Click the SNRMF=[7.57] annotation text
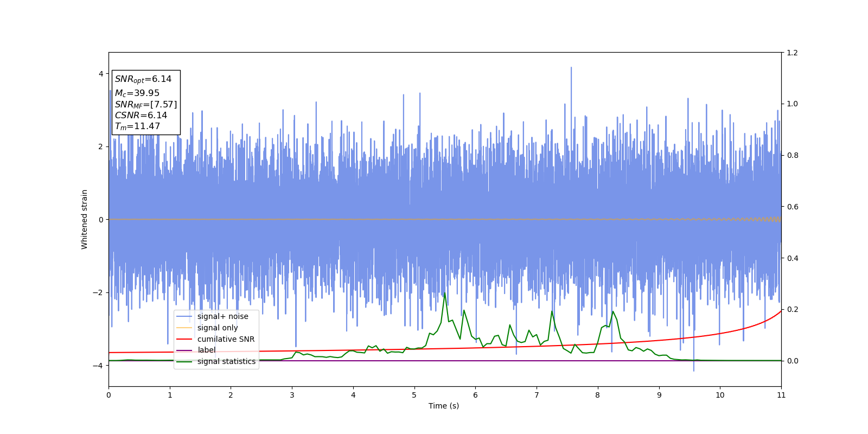 click(146, 105)
